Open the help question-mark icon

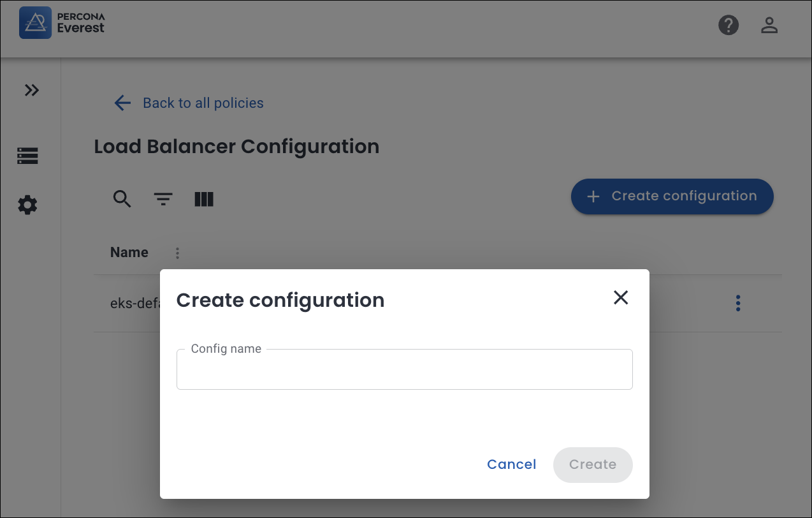click(x=729, y=26)
